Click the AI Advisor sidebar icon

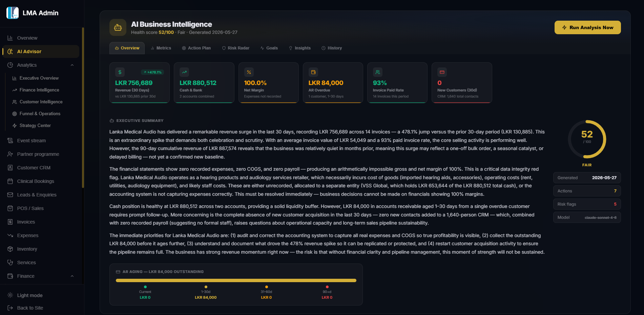pos(10,51)
